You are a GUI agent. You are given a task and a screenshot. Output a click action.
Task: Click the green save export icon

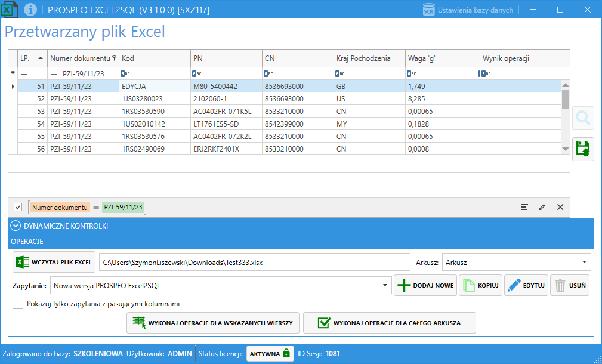(x=583, y=149)
